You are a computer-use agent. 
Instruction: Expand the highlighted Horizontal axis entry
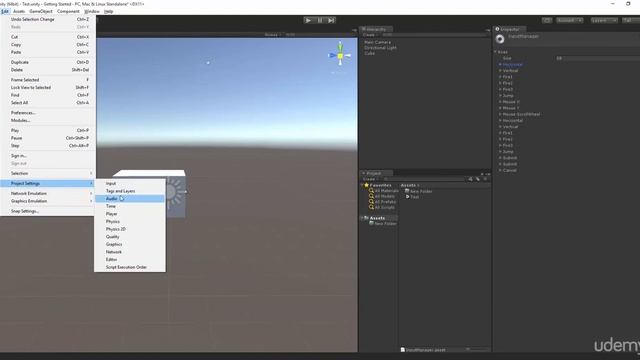click(500, 64)
